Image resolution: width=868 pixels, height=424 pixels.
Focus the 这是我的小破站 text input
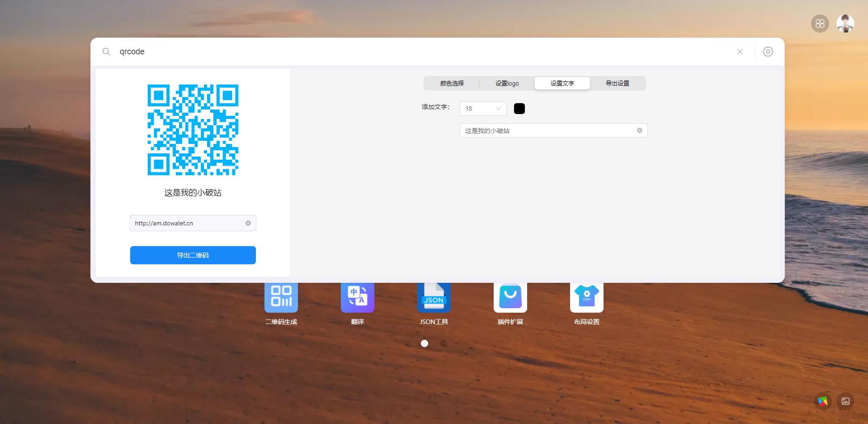pyautogui.click(x=554, y=130)
